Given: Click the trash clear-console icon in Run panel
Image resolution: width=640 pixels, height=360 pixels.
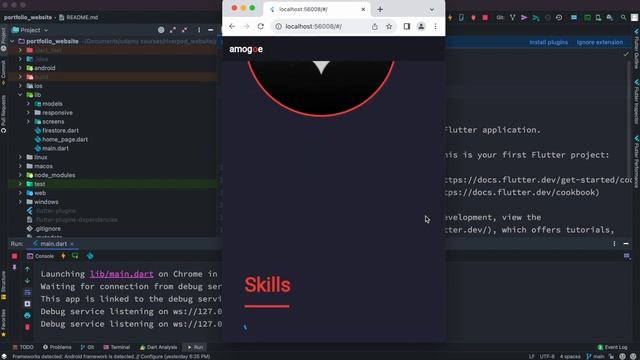Looking at the screenshot, I should click(27, 327).
